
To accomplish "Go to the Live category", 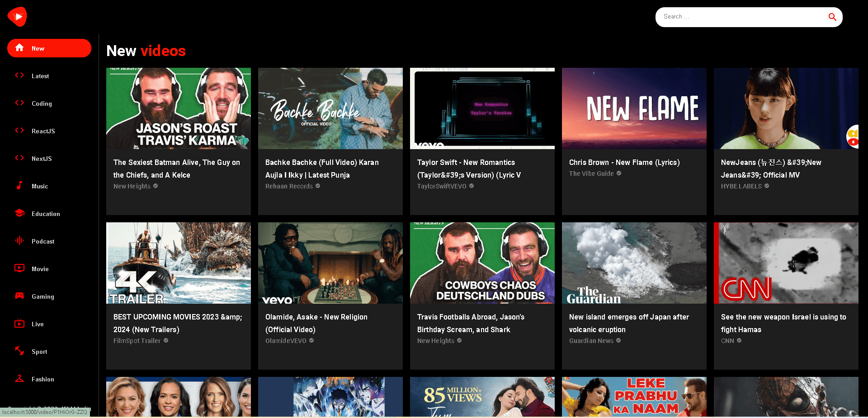I will point(49,324).
